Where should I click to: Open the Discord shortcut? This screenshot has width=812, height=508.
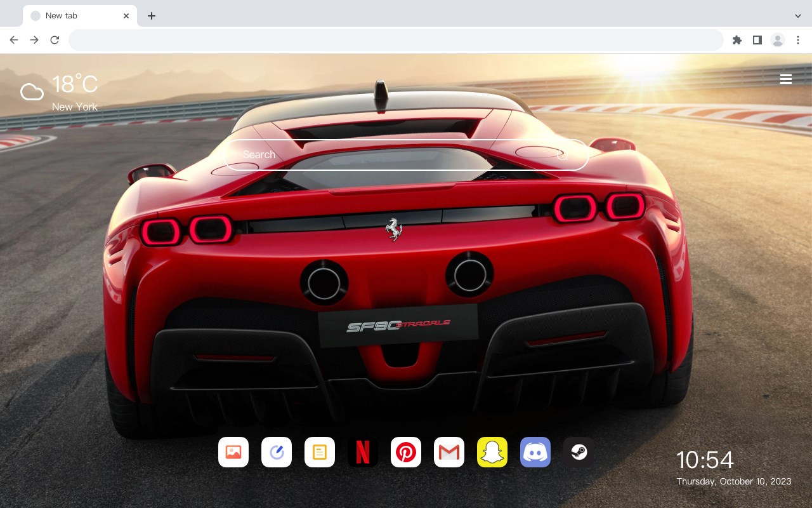tap(535, 452)
